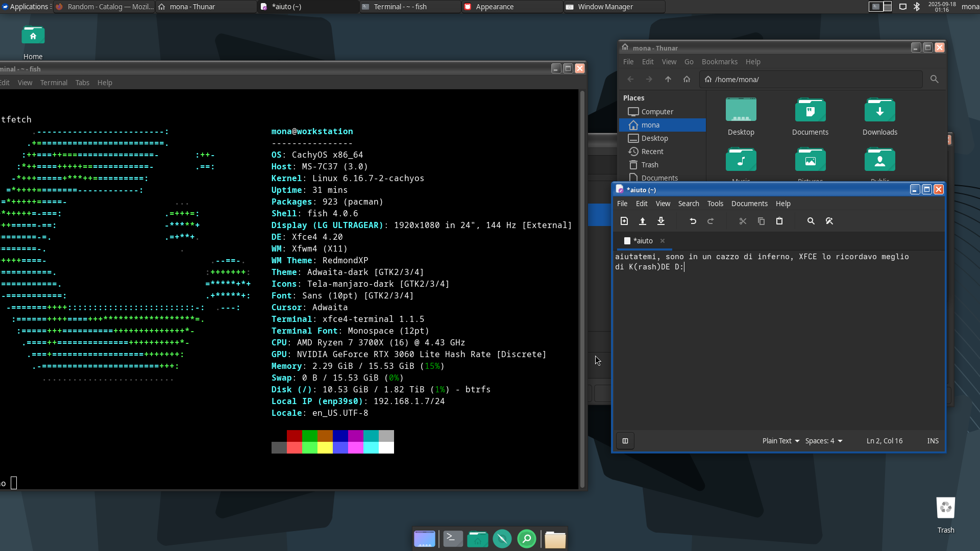Open Plain Text filetype dropdown
The height and width of the screenshot is (551, 980).
pos(780,441)
